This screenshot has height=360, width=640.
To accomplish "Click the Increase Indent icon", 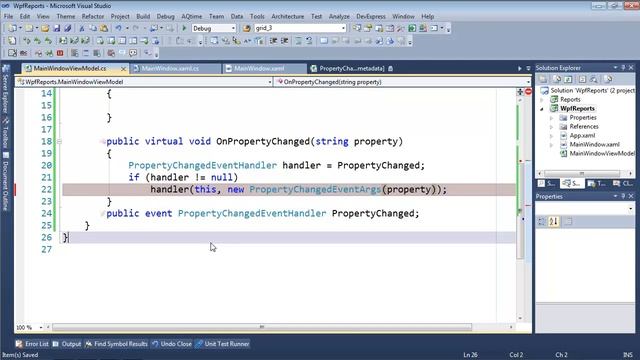I will tap(284, 41).
